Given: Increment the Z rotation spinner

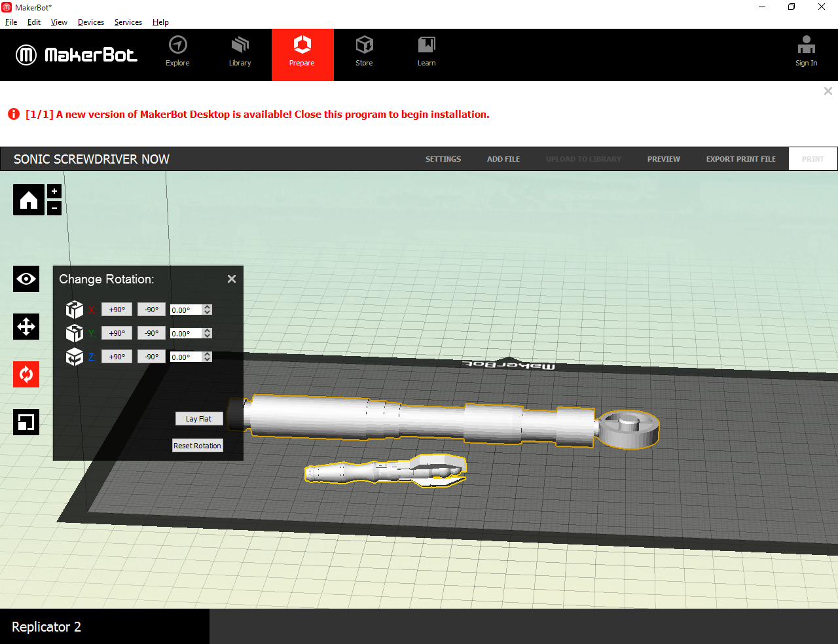Looking at the screenshot, I should [208, 355].
